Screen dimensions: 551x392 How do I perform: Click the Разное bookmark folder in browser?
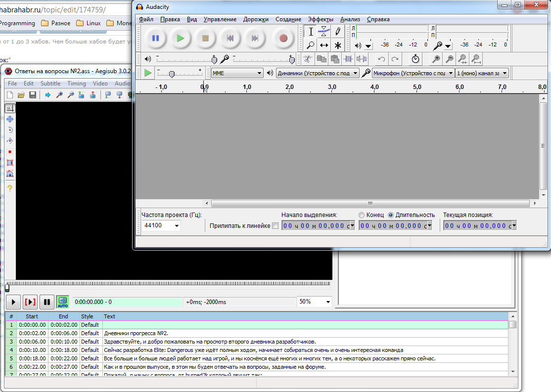pyautogui.click(x=55, y=23)
